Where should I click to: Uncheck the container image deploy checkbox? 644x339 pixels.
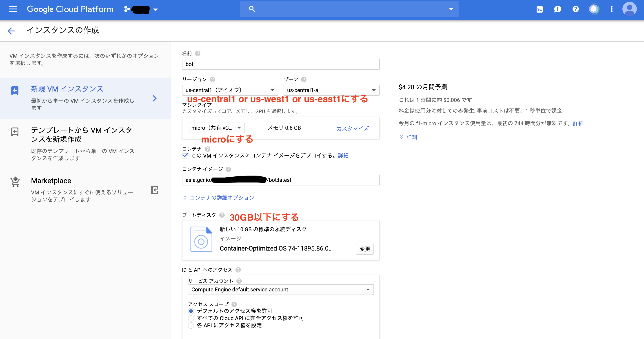pyautogui.click(x=185, y=156)
